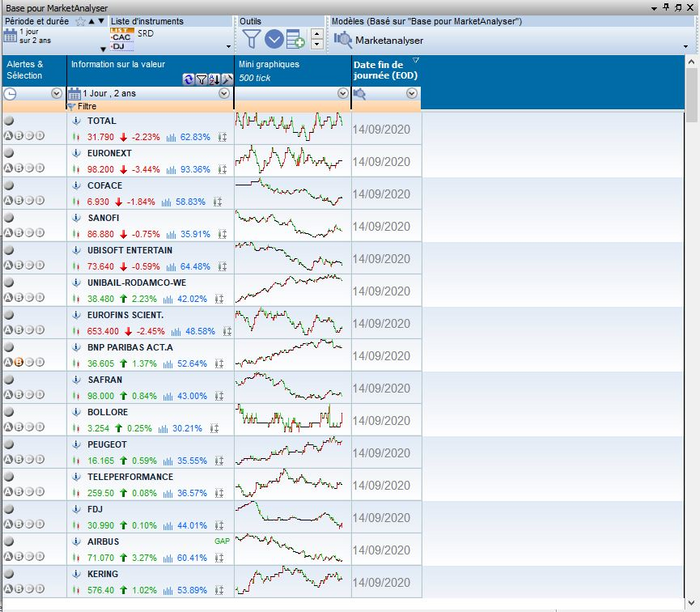Click the pin icon in the title bar
The image size is (700, 612).
click(x=666, y=7)
